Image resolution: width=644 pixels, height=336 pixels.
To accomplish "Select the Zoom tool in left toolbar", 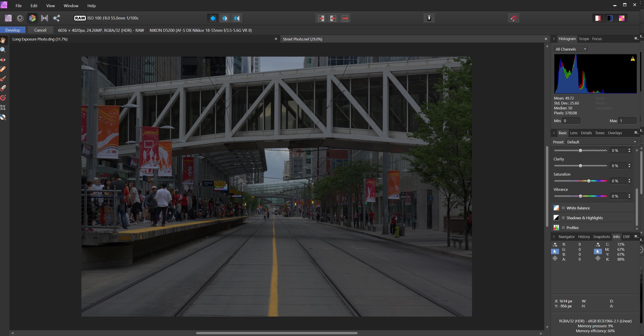I will point(3,50).
